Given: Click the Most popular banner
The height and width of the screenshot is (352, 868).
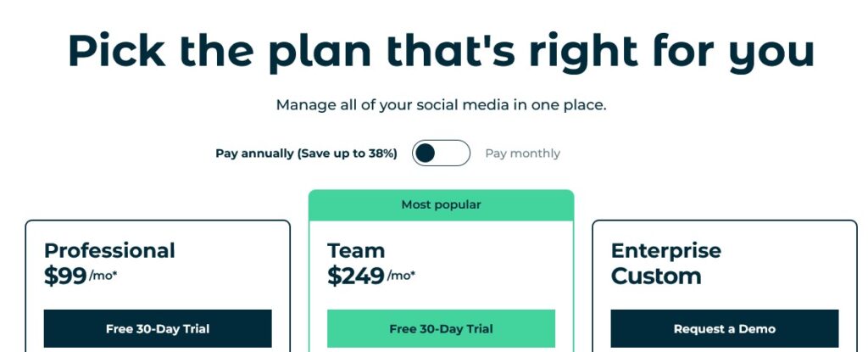Looking at the screenshot, I should [x=441, y=205].
